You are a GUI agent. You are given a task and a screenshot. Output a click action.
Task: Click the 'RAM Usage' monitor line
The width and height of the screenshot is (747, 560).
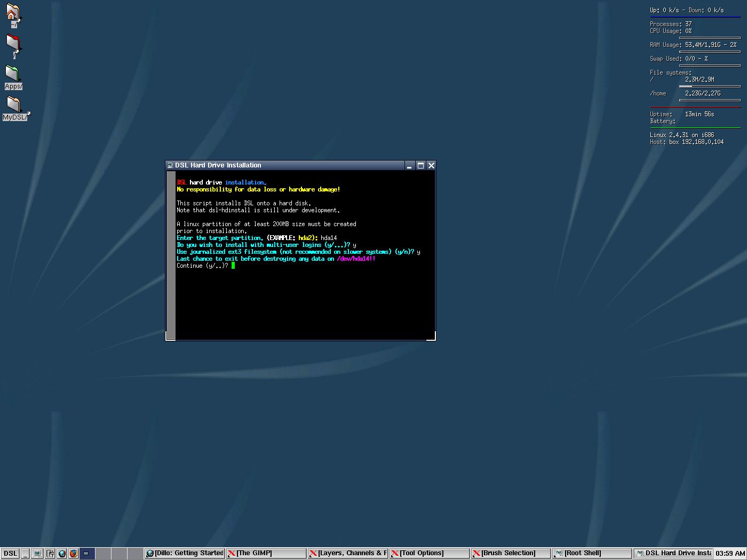click(693, 45)
